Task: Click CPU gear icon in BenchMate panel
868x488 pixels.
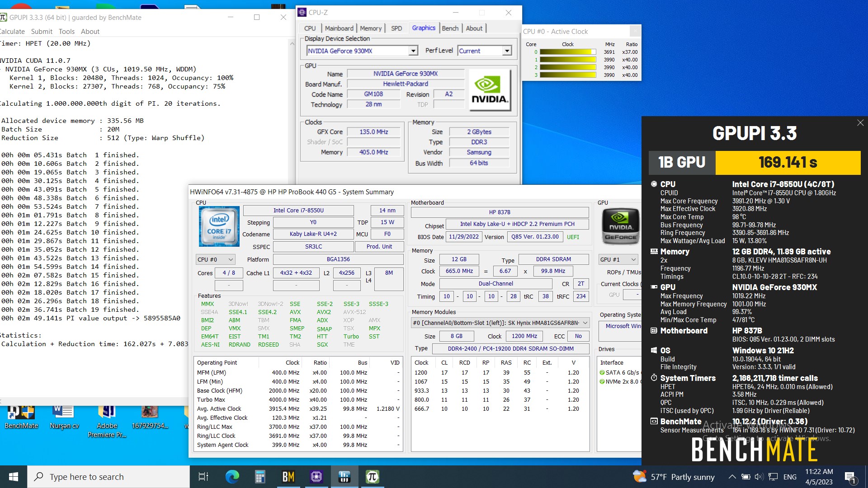Action: pos(654,184)
